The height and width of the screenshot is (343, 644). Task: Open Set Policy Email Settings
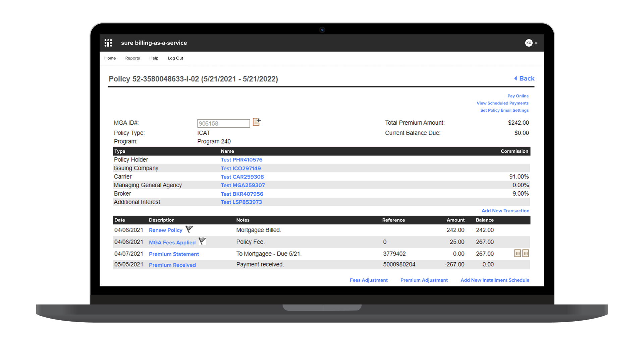[504, 110]
